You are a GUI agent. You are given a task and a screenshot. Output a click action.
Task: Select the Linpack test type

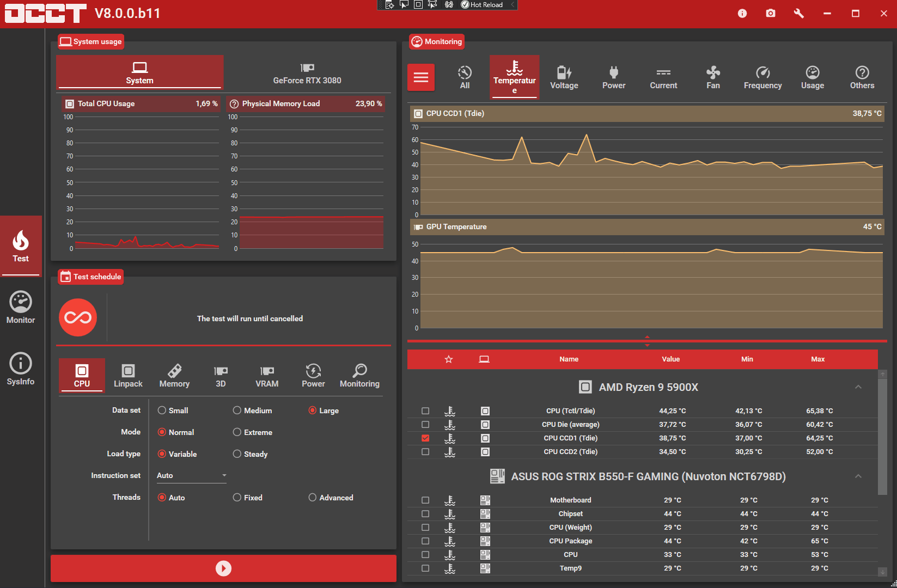tap(128, 376)
